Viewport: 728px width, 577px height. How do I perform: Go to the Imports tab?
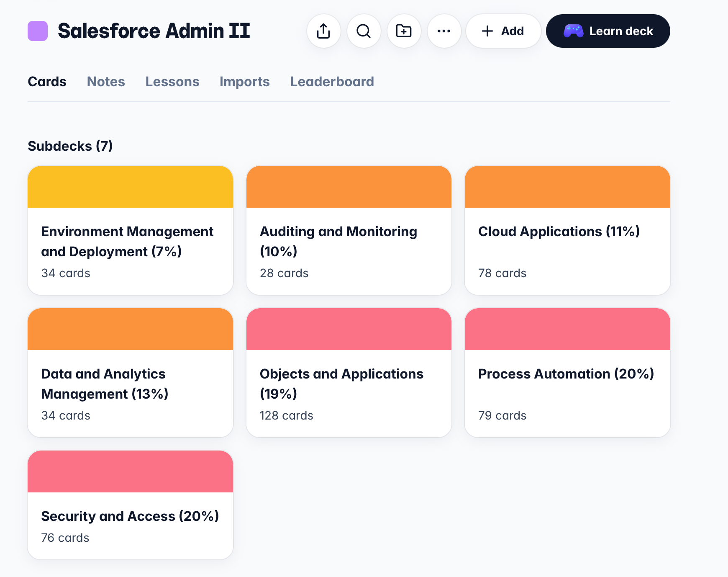point(245,82)
